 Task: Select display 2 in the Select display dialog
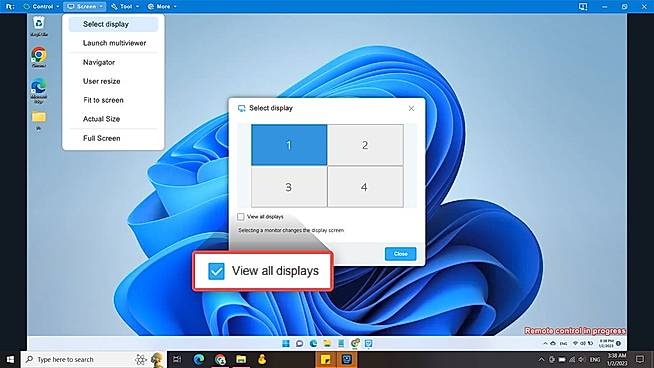point(365,145)
